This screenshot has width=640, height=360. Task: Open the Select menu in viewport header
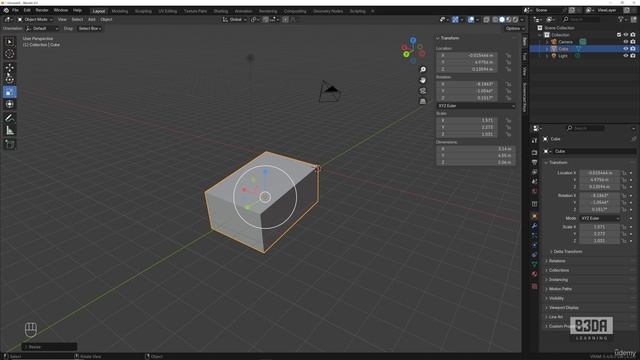click(77, 20)
